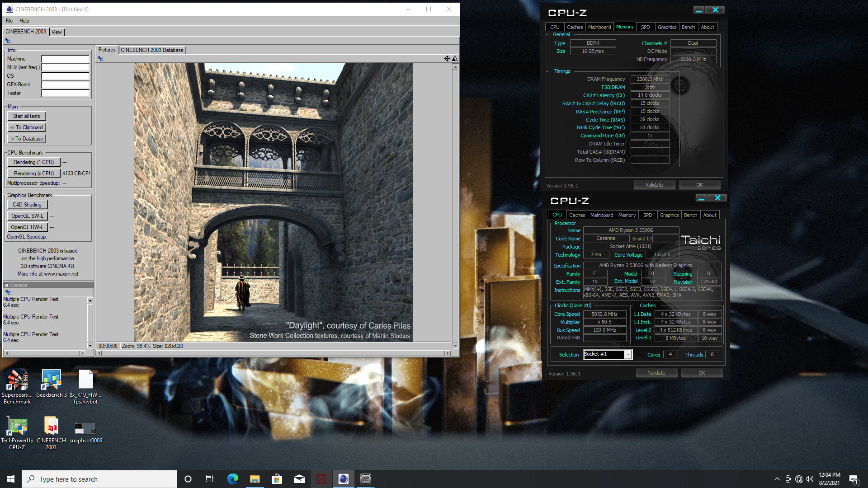Open Superposition Benchmark desktop icon
The image size is (868, 488).
click(17, 386)
